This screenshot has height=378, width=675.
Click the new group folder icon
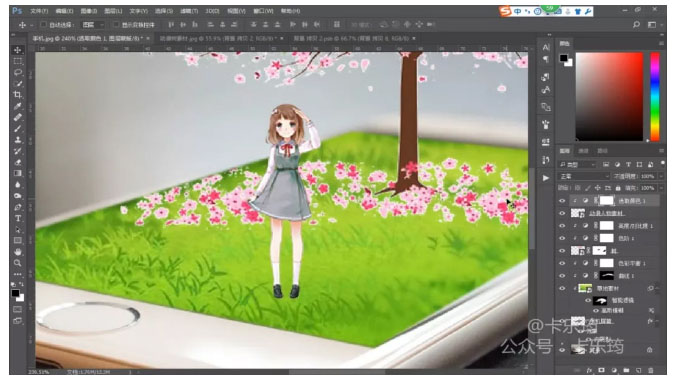click(626, 370)
